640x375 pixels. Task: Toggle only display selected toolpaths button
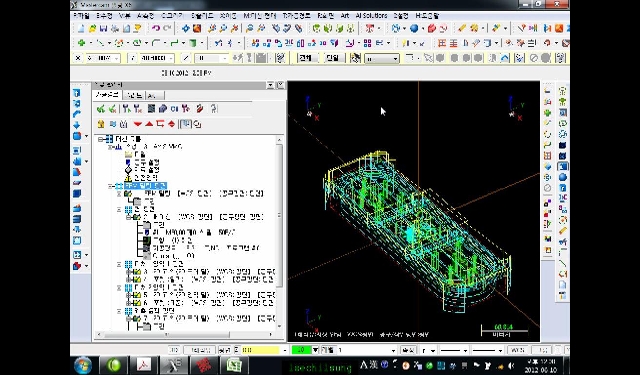click(186, 124)
